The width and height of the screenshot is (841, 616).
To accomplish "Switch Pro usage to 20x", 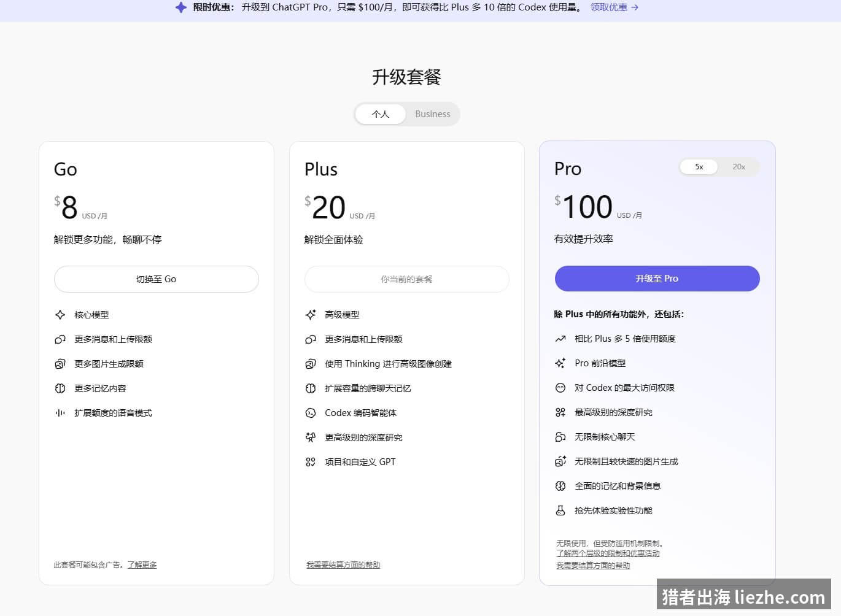I will coord(739,167).
